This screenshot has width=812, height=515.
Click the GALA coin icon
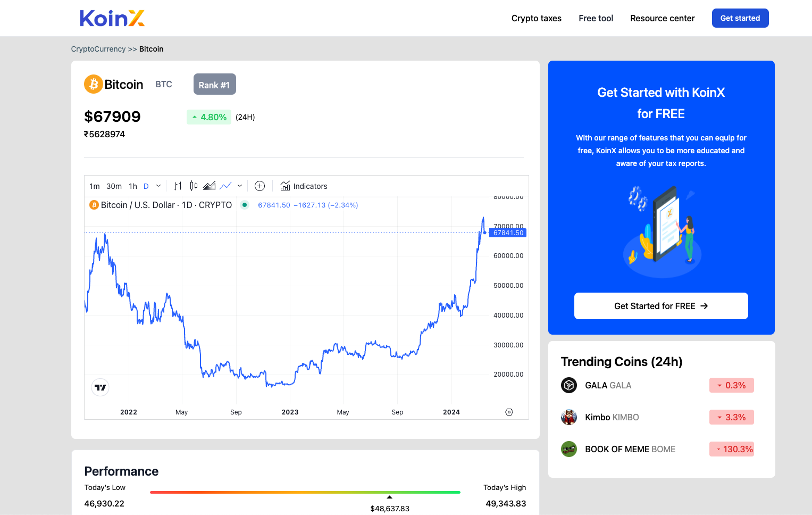point(569,385)
